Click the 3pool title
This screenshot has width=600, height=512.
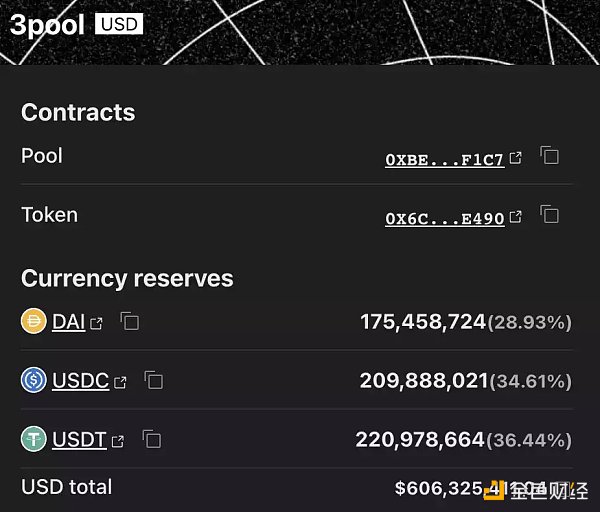[x=47, y=25]
